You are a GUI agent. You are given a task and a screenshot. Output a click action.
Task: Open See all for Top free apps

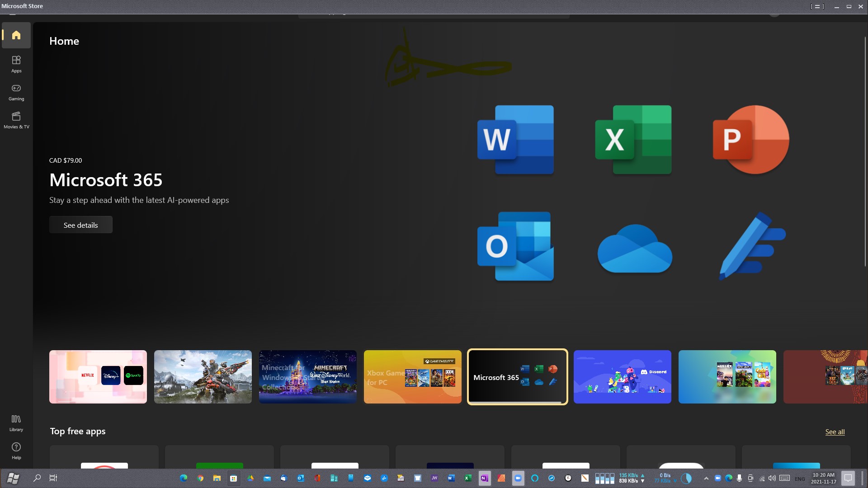835,432
